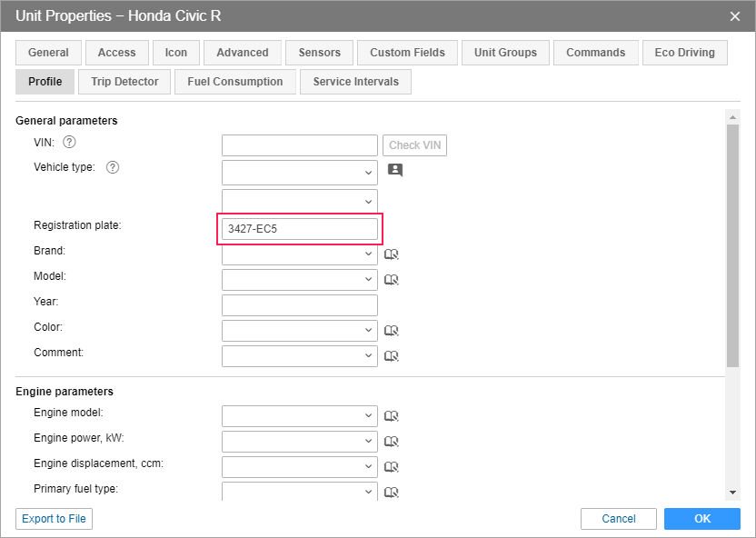Image resolution: width=756 pixels, height=538 pixels.
Task: Go to the Eco Driving tab
Action: 684,53
